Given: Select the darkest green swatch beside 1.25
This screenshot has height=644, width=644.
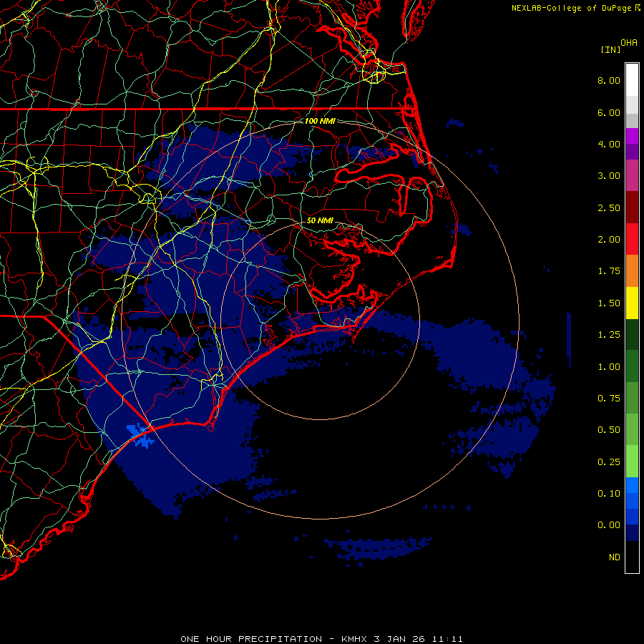Looking at the screenshot, I should (x=632, y=334).
